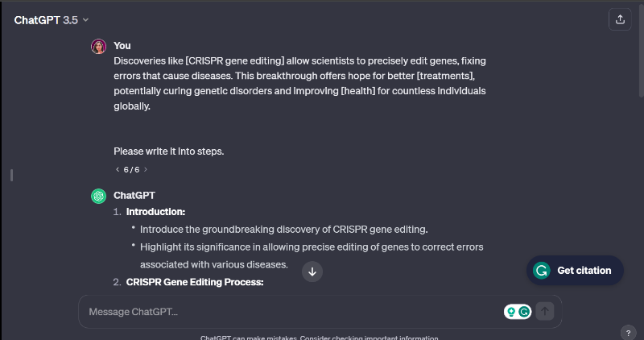Go to next prompt version with right chevron

pyautogui.click(x=146, y=170)
